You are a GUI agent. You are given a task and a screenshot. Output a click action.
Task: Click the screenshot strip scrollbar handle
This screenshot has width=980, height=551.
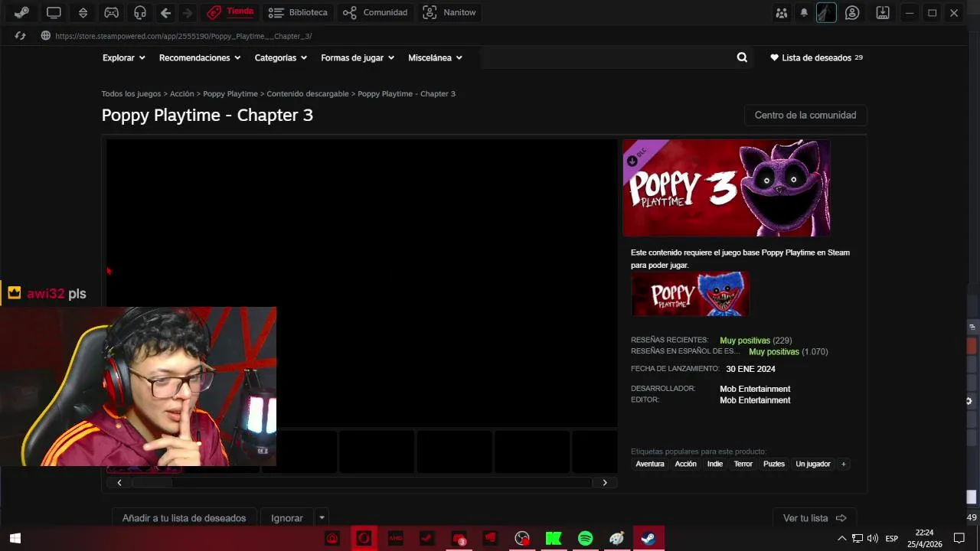pyautogui.click(x=152, y=482)
